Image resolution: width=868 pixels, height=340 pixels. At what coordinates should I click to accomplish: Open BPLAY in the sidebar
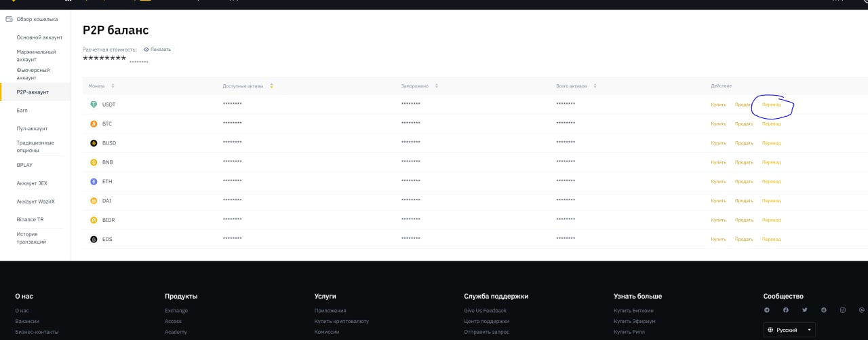click(24, 165)
